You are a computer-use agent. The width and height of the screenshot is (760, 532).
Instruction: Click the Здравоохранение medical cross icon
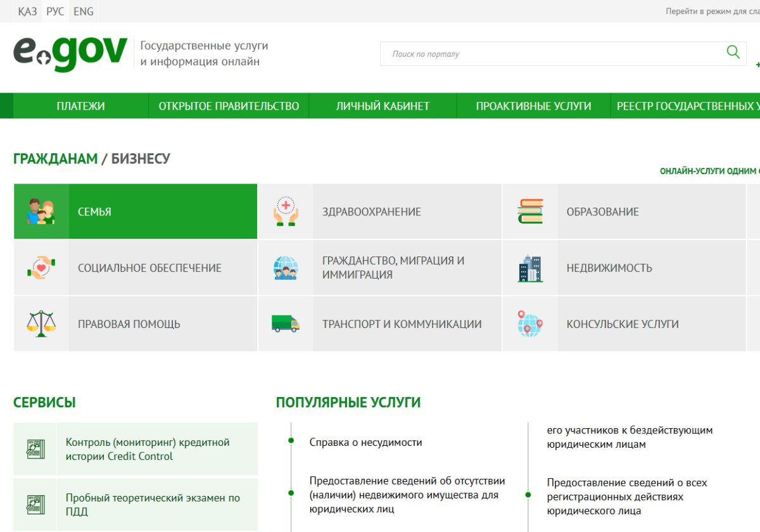(286, 212)
